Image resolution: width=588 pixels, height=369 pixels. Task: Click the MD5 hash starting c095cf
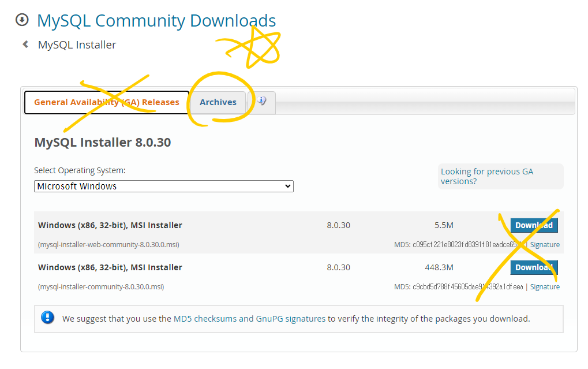click(468, 245)
